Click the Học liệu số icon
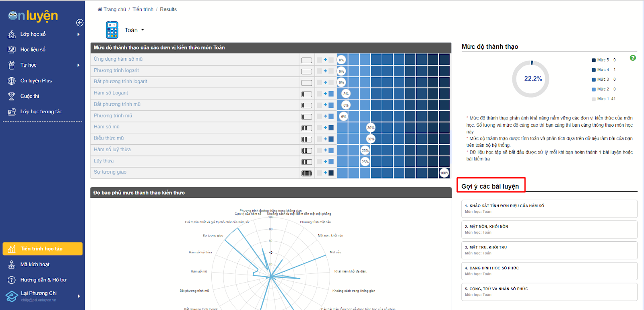644x310 pixels. coord(12,49)
